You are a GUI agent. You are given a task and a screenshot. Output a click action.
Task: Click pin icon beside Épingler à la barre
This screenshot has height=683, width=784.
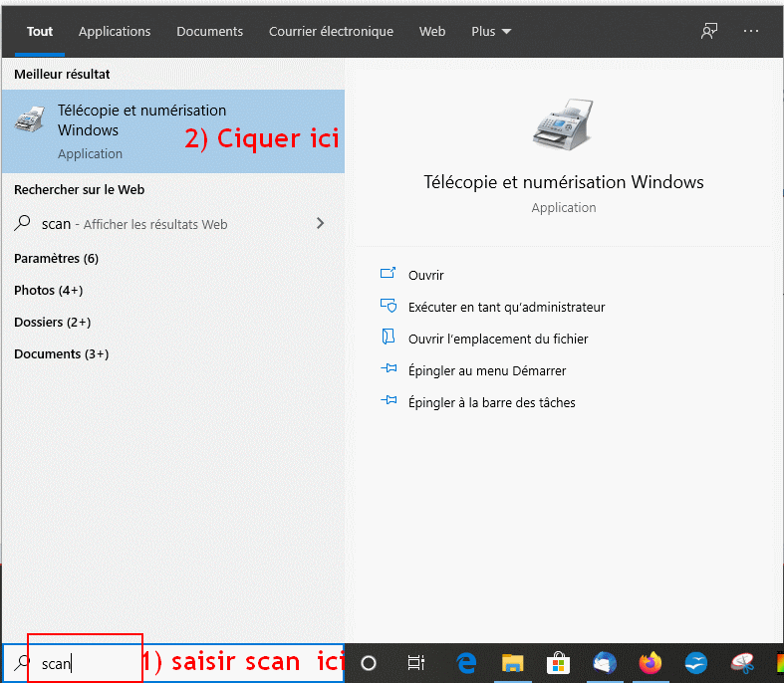(x=389, y=400)
